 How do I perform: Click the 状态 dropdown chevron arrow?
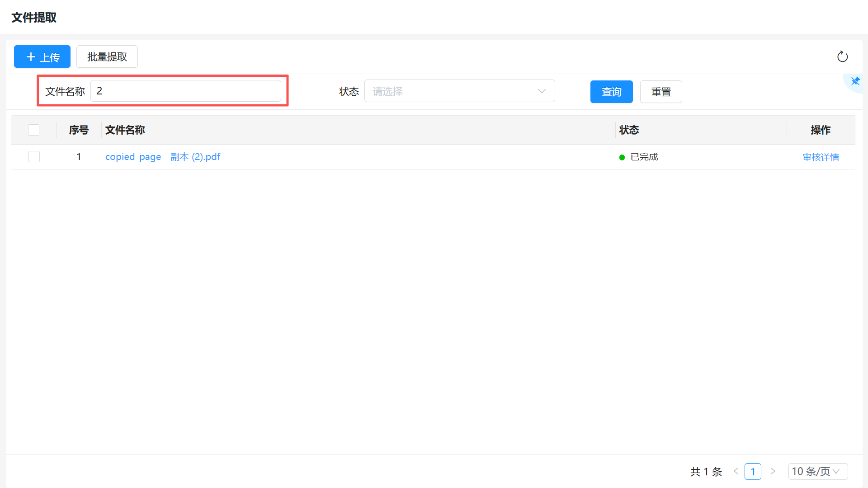pos(542,91)
